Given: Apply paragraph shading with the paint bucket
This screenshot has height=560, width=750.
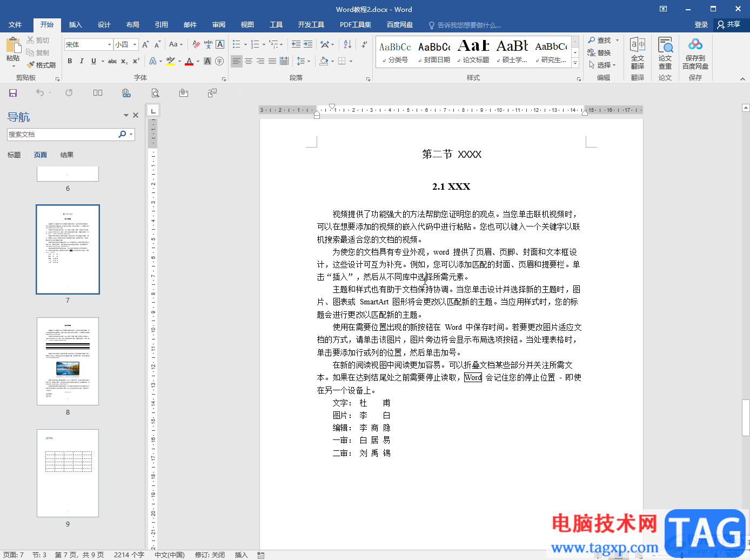Looking at the screenshot, I should coord(323,61).
